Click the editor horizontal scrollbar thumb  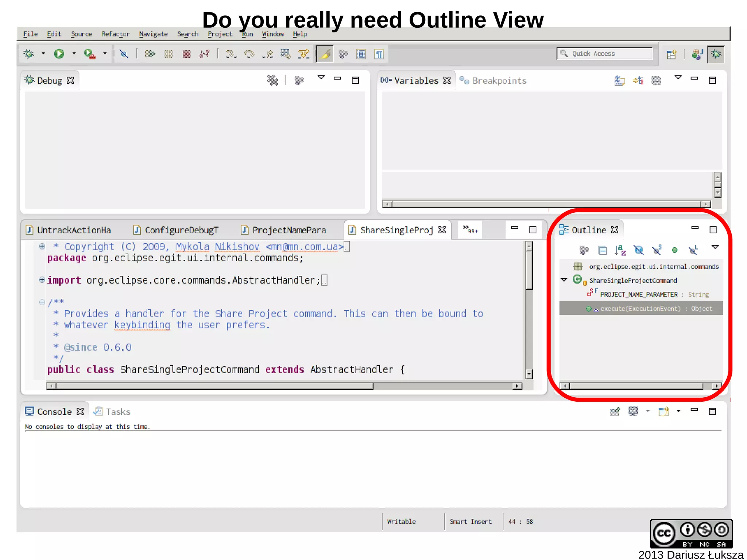click(214, 386)
